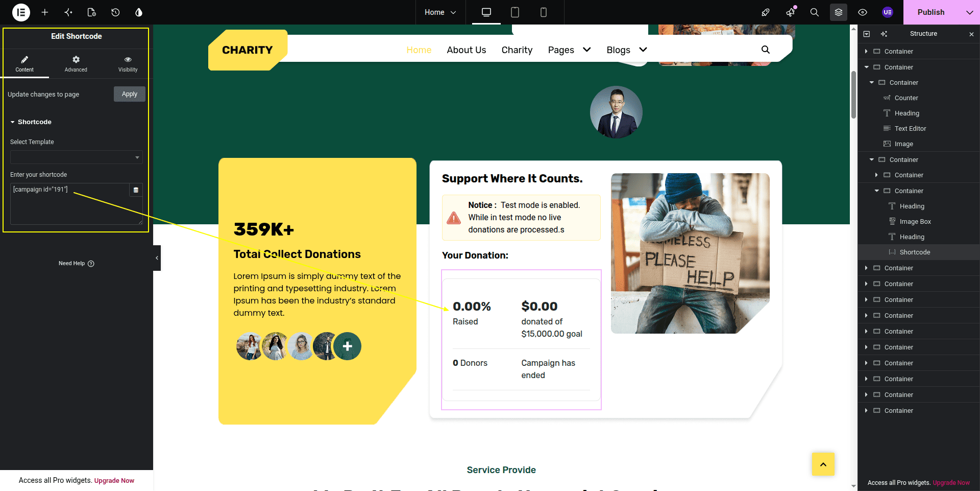Switch to the Advanced tab

click(x=76, y=64)
